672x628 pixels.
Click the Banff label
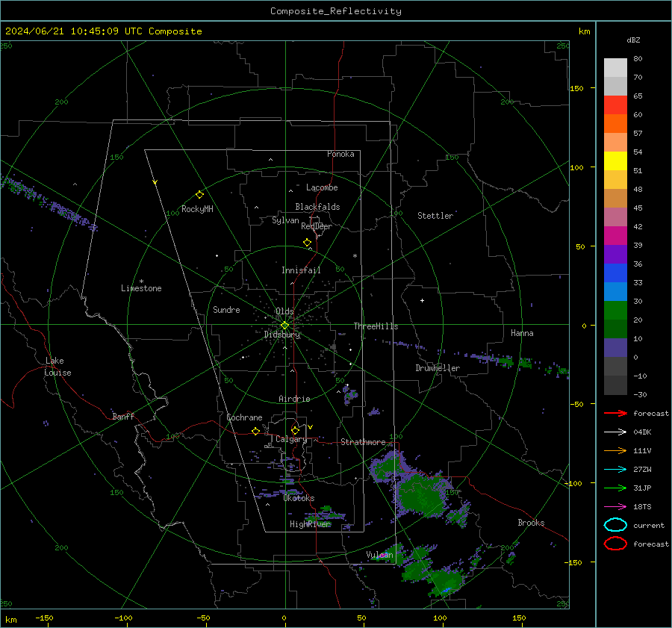click(123, 417)
